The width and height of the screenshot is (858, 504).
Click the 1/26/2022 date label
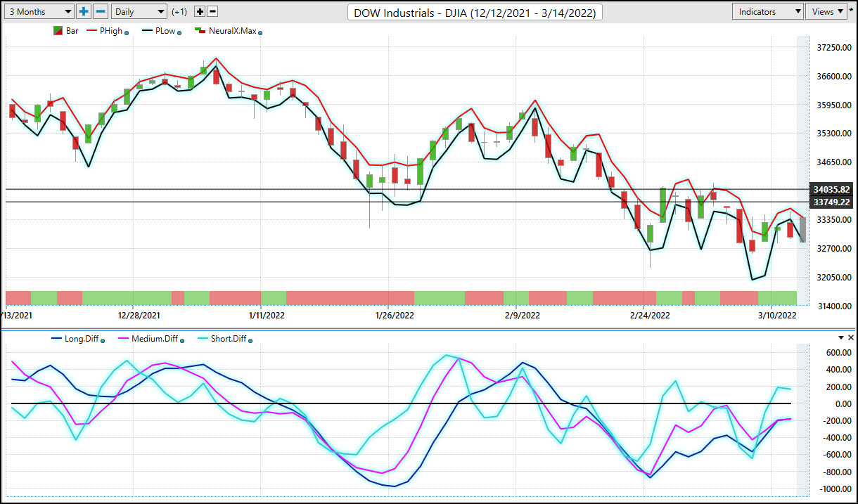(395, 315)
